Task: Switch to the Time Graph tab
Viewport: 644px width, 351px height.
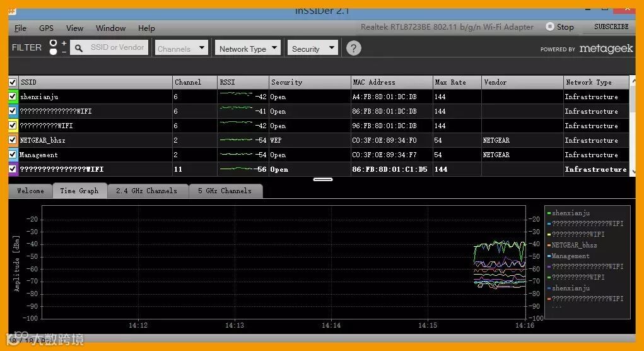Action: point(79,191)
